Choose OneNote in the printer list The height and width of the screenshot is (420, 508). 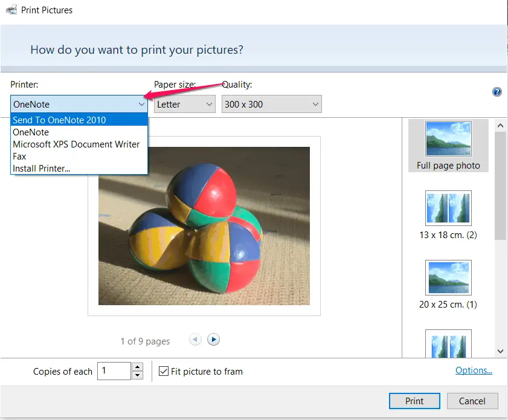point(79,132)
